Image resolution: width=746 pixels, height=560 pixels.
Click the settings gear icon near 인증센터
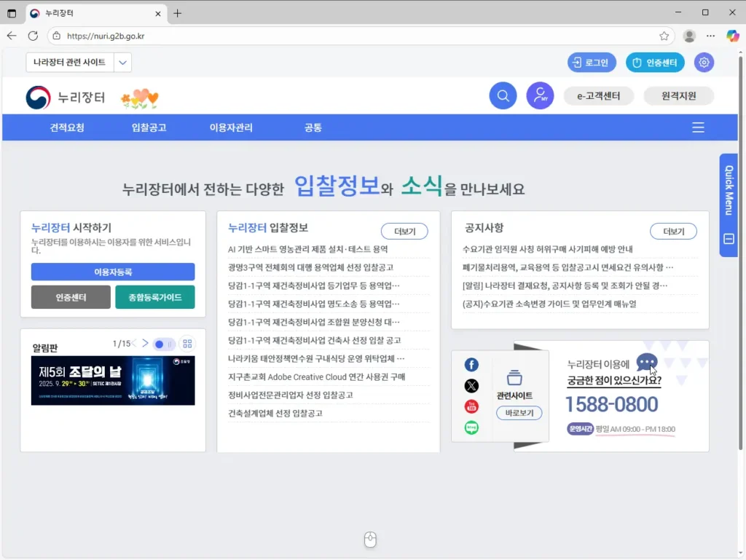click(x=704, y=63)
